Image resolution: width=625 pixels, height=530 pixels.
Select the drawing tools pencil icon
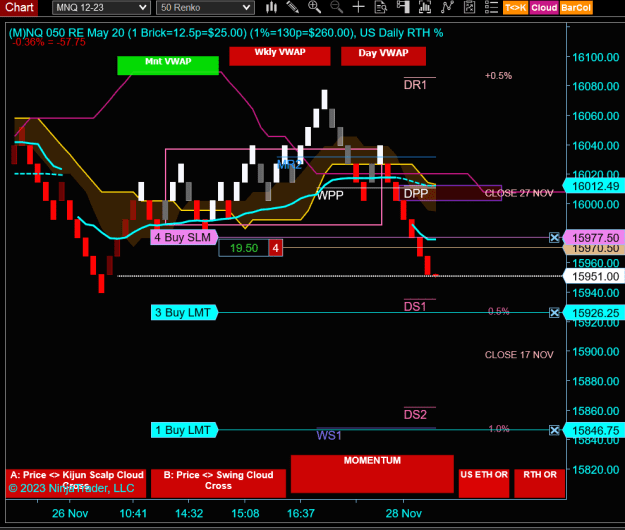point(293,7)
